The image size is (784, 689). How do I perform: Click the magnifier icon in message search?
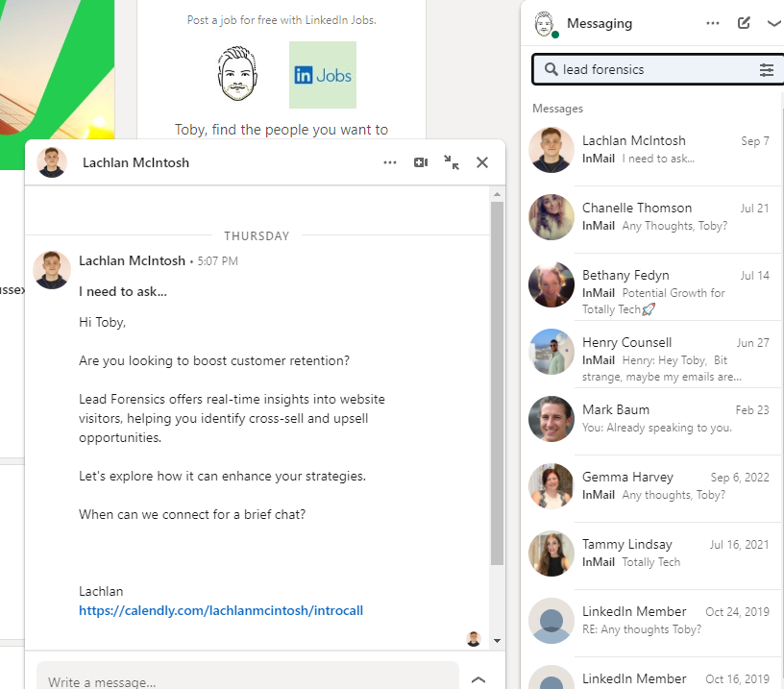551,69
